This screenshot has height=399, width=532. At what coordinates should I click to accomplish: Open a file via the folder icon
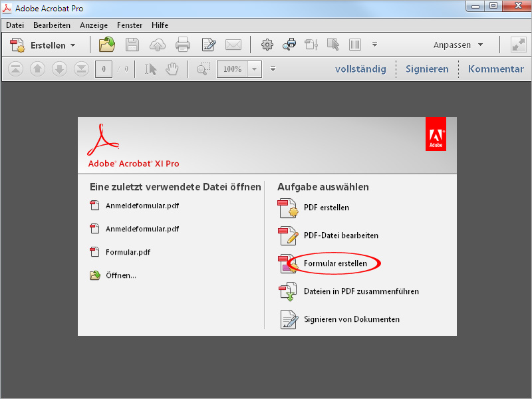click(x=107, y=45)
